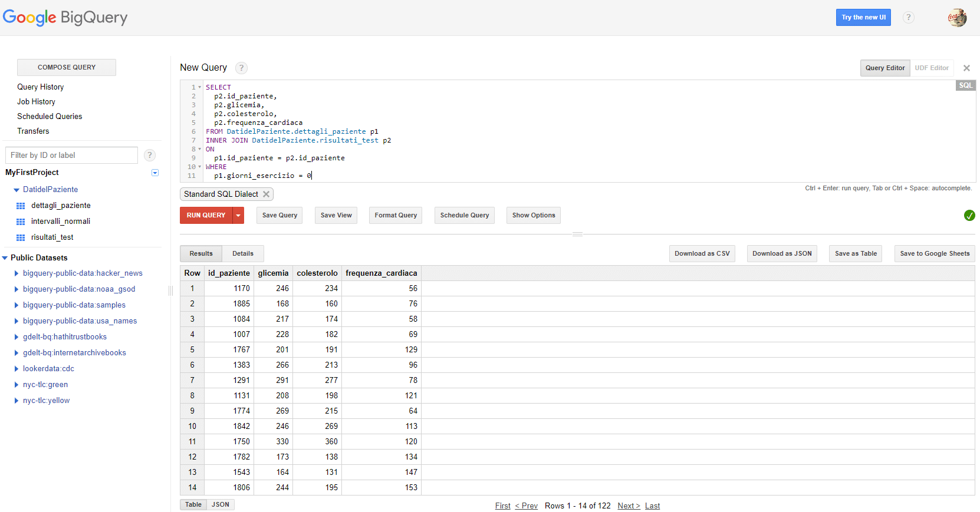Open Scheduled Queries
Screen dimensions: 980x512
pos(50,116)
